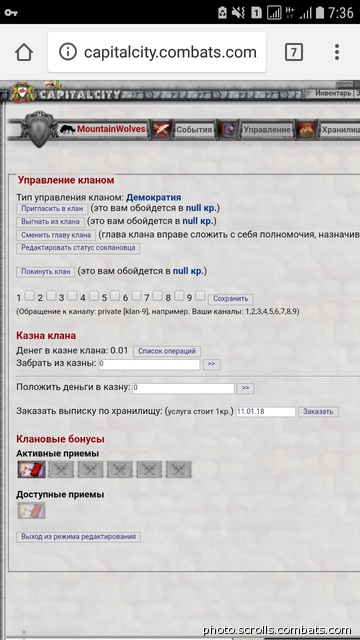Image resolution: width=360 pixels, height=640 pixels.
Task: Click the faded icon under Доступные приемы
Action: click(31, 511)
